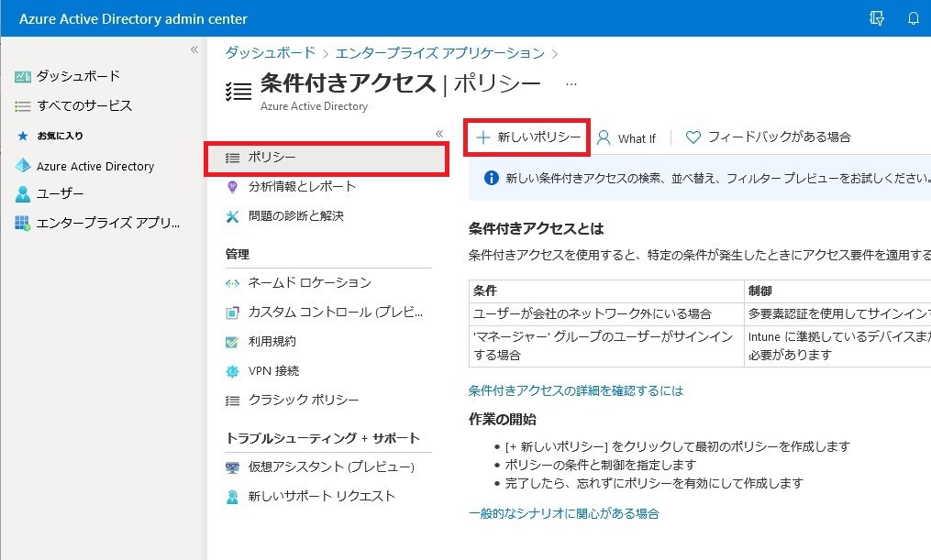Click the 分析情報とレポート lightbulb icon
This screenshot has width=931, height=560.
[x=232, y=187]
